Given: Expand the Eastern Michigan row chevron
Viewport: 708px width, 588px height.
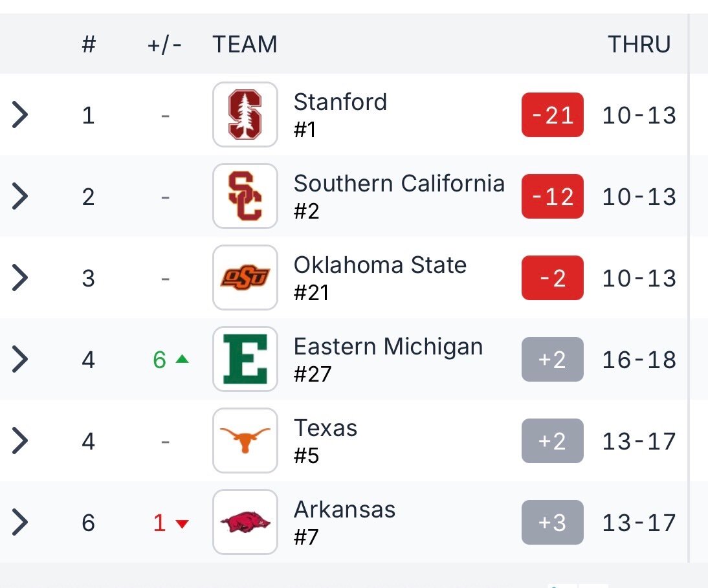Looking at the screenshot, I should tap(20, 359).
